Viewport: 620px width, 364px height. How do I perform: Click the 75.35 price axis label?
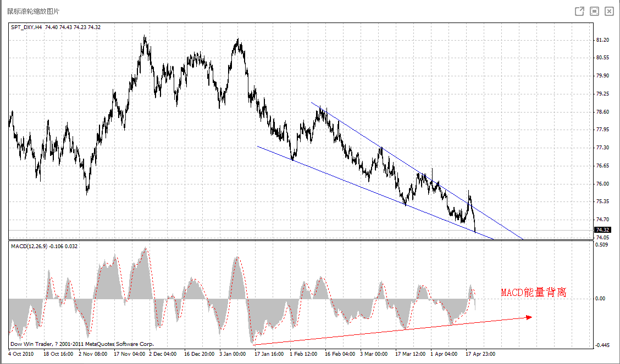(602, 201)
